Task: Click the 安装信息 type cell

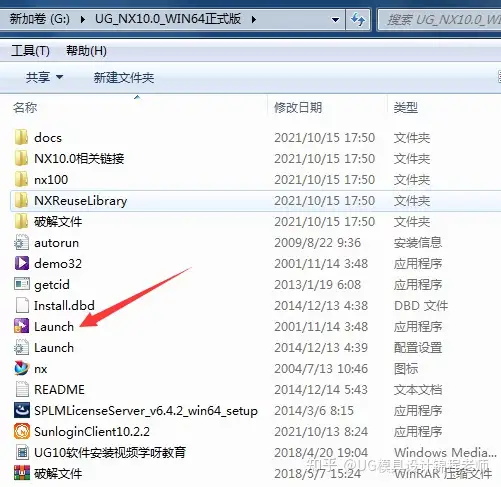Action: (x=418, y=242)
